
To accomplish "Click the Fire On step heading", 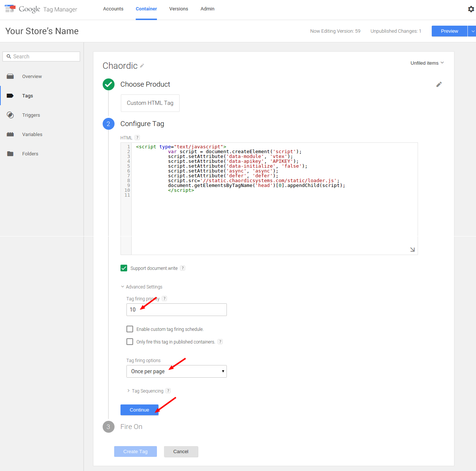I will click(x=131, y=427).
